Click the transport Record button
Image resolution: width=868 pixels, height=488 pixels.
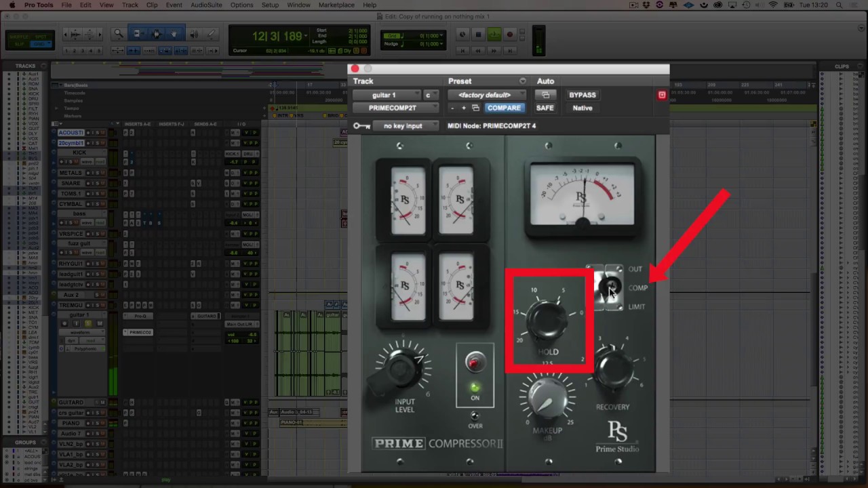tap(510, 35)
